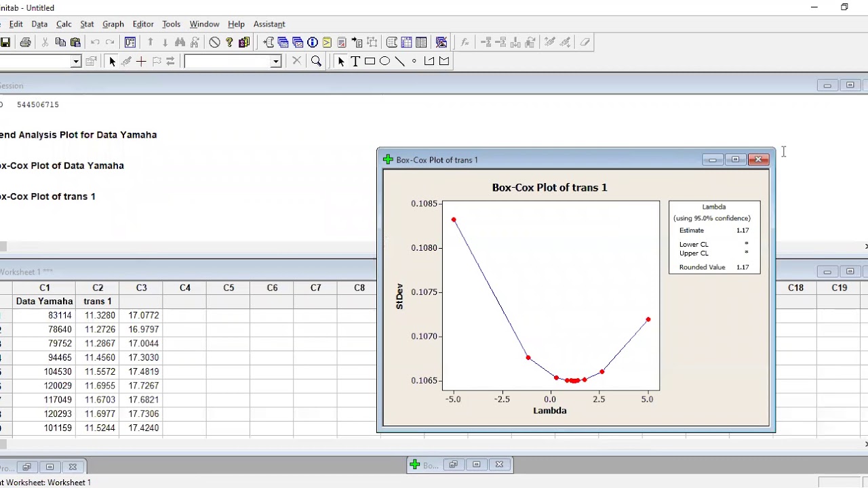868x488 pixels.
Task: Show the Session folder icon
Action: [269, 42]
